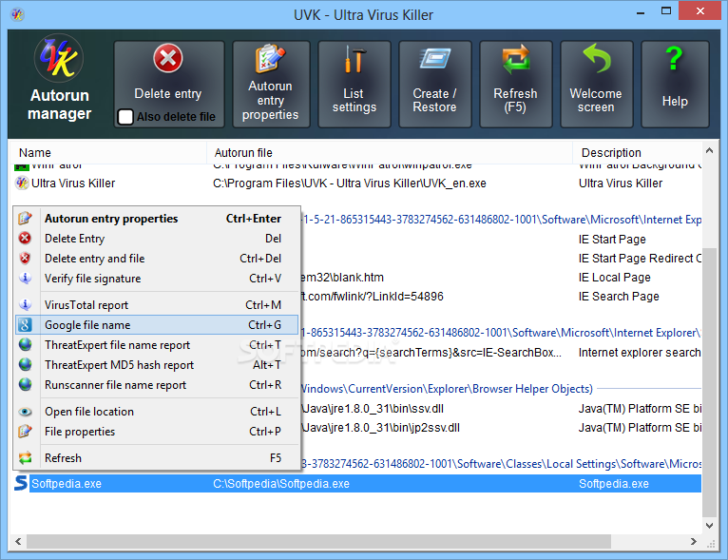
Task: Click IE Start Page Redirect description
Action: click(640, 259)
